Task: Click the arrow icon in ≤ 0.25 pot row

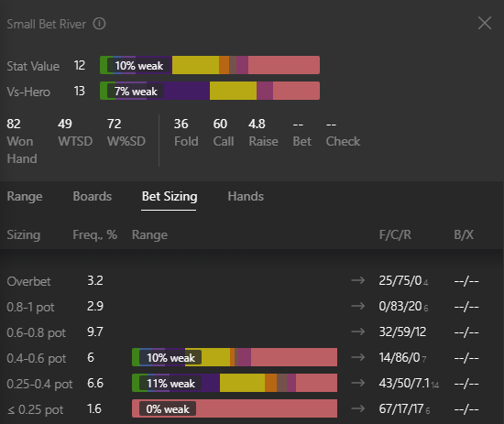Action: pyautogui.click(x=357, y=408)
